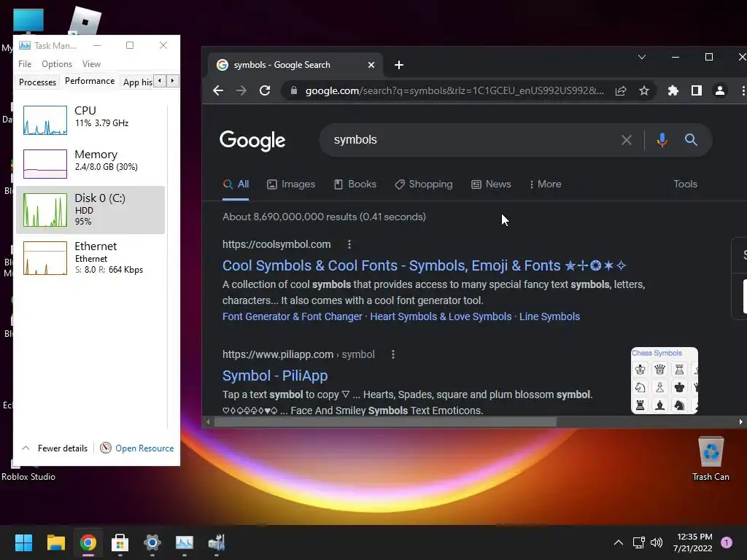Select the Performance tab
Screen dimensions: 747x560
click(90, 81)
